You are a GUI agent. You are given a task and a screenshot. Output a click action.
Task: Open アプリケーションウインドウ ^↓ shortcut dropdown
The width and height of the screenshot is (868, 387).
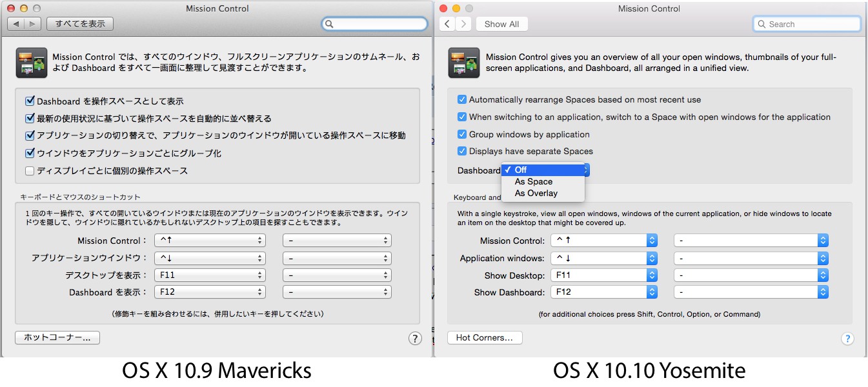click(x=210, y=258)
